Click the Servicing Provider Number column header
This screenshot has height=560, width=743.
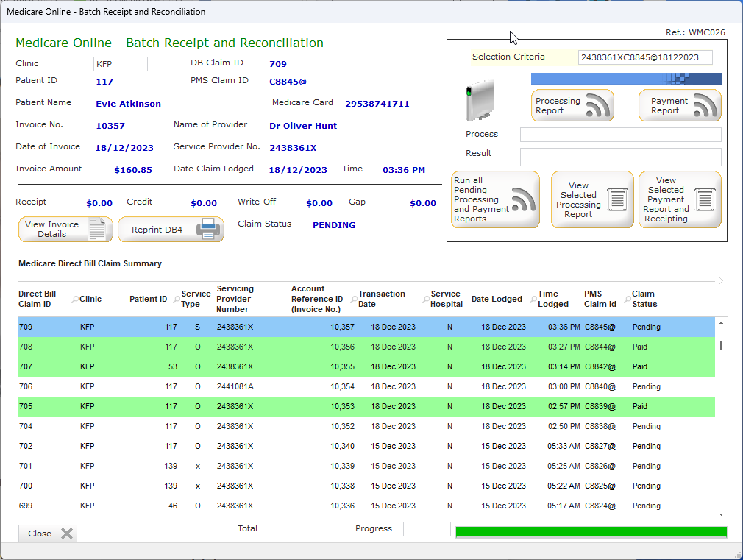[x=235, y=300]
